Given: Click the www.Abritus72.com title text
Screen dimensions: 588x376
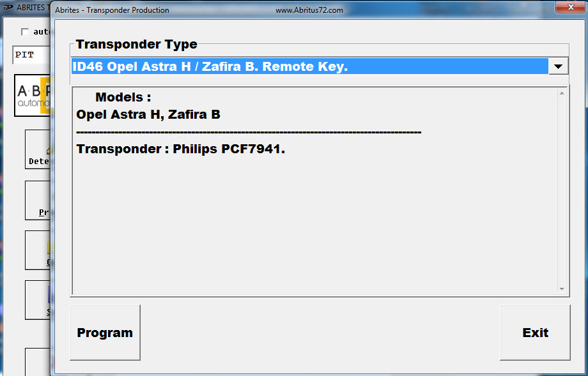Looking at the screenshot, I should point(309,10).
